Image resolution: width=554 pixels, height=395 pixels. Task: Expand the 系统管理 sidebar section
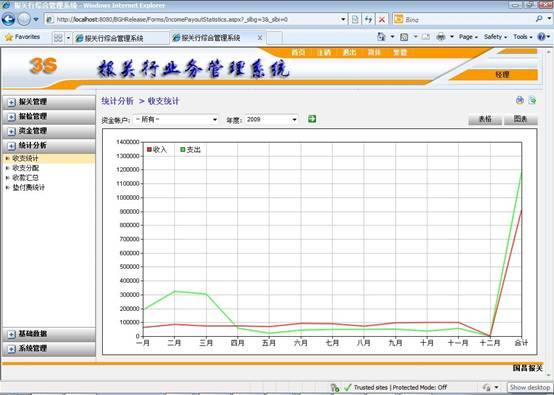pyautogui.click(x=49, y=349)
